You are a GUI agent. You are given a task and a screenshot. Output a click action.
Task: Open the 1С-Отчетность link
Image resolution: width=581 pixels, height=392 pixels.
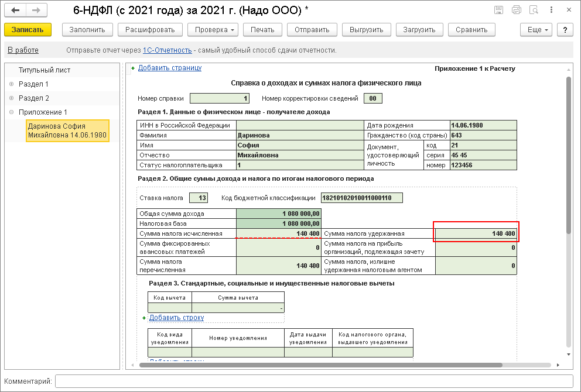tap(167, 50)
